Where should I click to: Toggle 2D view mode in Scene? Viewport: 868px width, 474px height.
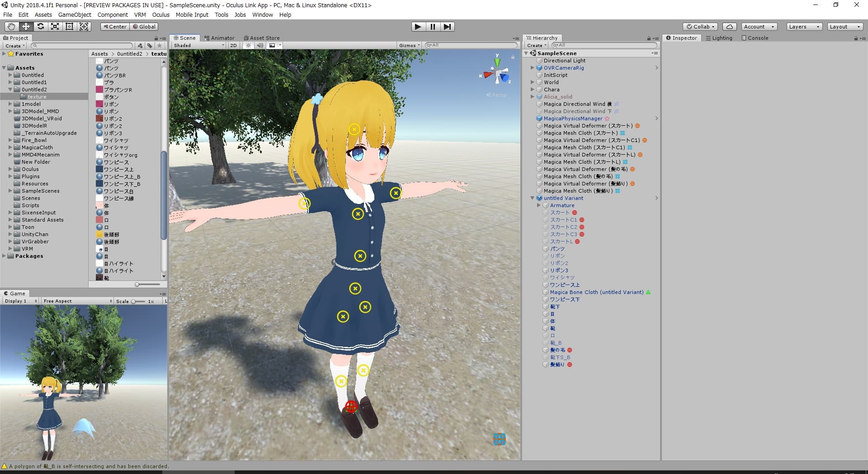tap(233, 45)
